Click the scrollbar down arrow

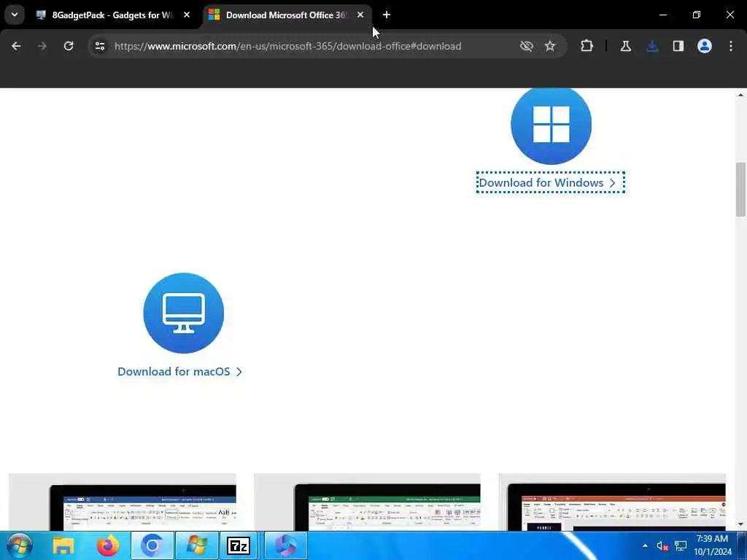coord(740,524)
